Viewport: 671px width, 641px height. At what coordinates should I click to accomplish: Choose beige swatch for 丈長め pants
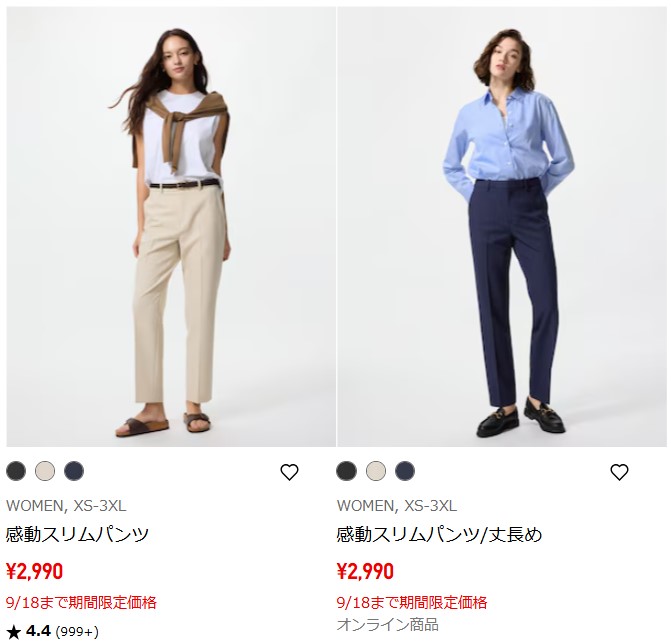[x=376, y=471]
